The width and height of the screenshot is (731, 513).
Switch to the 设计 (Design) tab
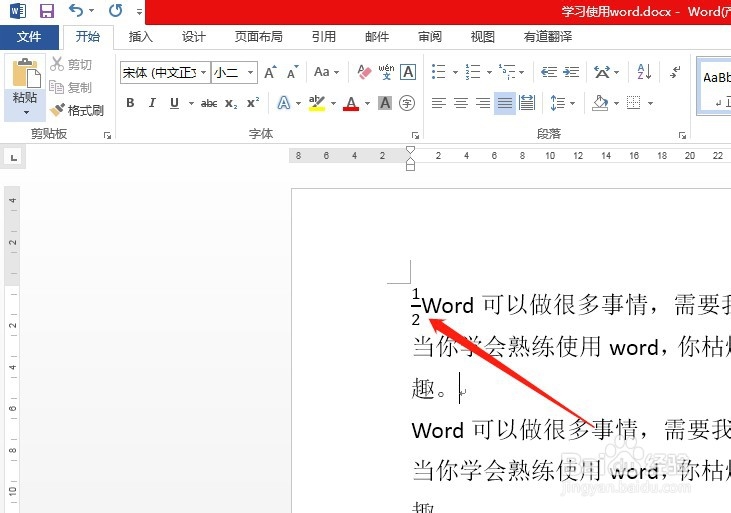(193, 37)
